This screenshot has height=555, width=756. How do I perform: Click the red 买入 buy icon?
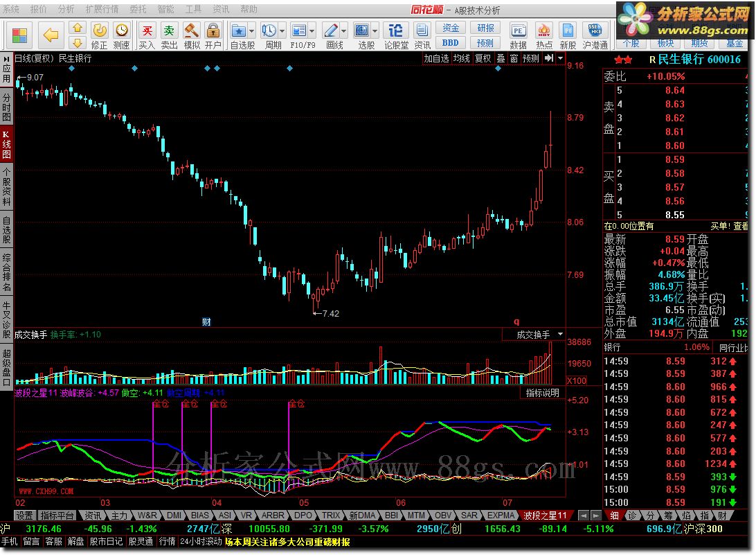point(147,30)
